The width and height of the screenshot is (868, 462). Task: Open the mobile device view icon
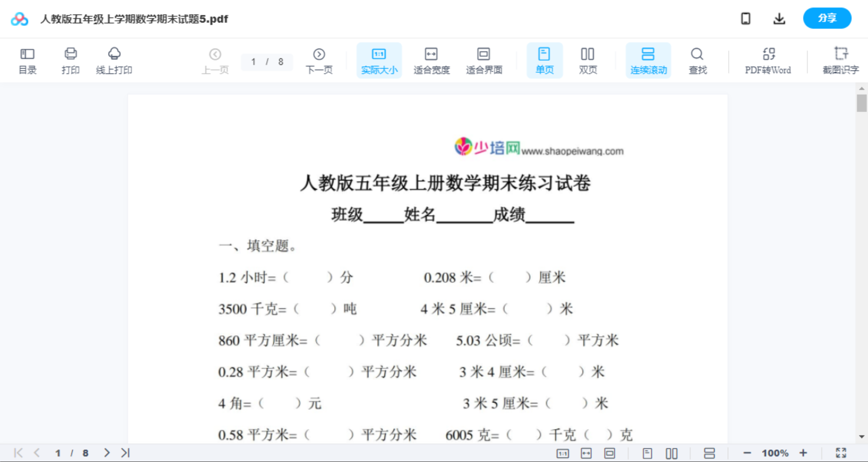(746, 18)
